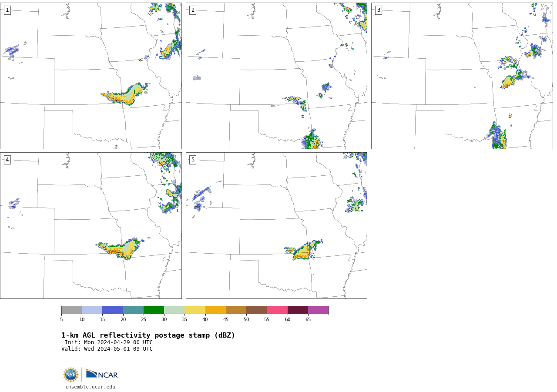557x392 pixels.
Task: Click the NCAR logo
Action: tap(102, 374)
